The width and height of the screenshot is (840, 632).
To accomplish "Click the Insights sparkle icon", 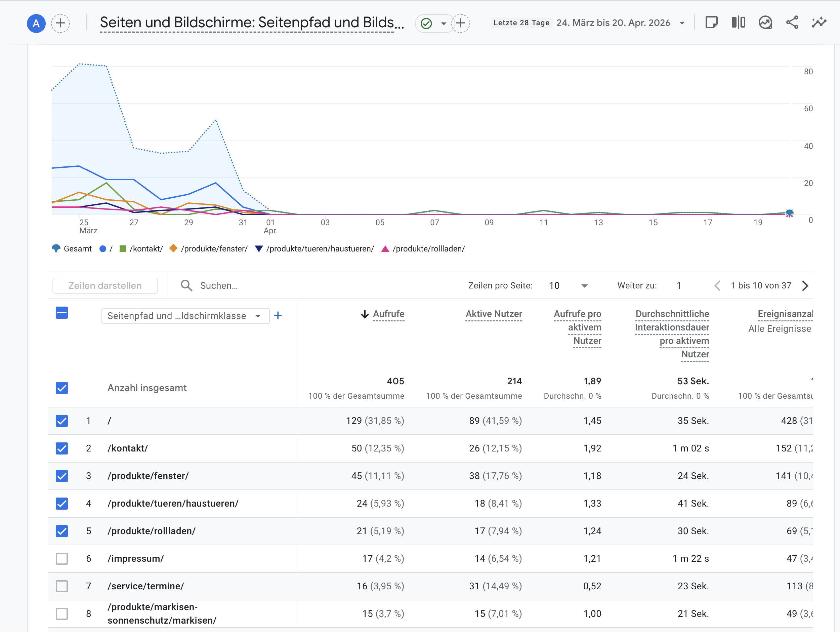I will pyautogui.click(x=819, y=23).
